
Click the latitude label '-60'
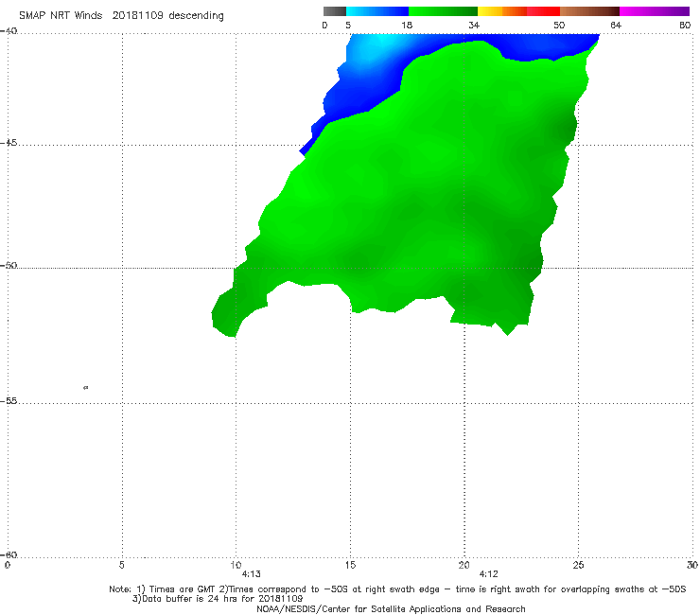coord(9,554)
